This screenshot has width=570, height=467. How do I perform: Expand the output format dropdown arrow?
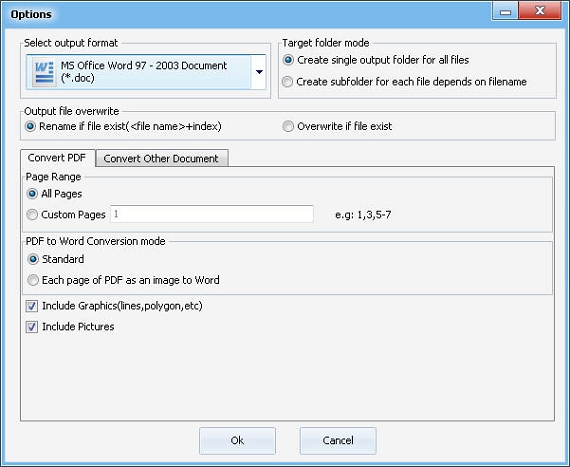[x=259, y=72]
